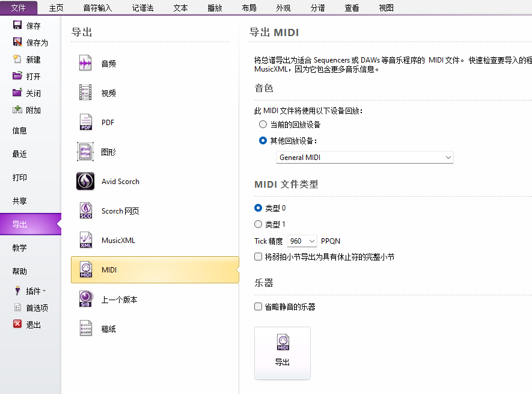Select the 稿纸 manuscript paper icon

[86, 329]
